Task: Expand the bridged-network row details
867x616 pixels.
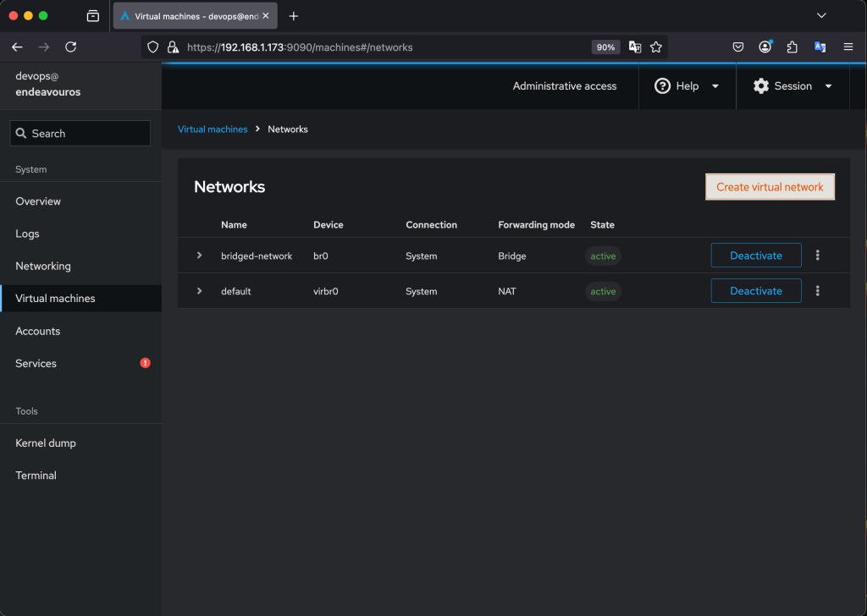Action: pos(200,256)
